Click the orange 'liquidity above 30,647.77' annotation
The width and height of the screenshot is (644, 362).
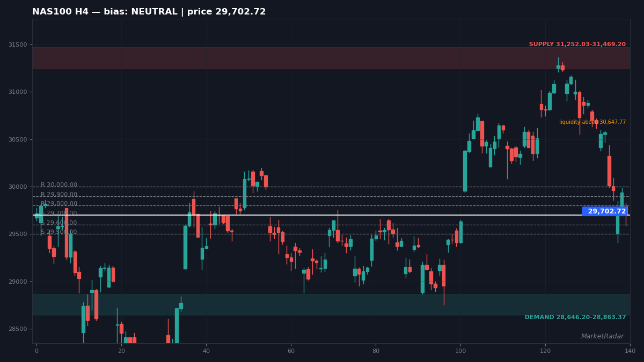tap(592, 122)
